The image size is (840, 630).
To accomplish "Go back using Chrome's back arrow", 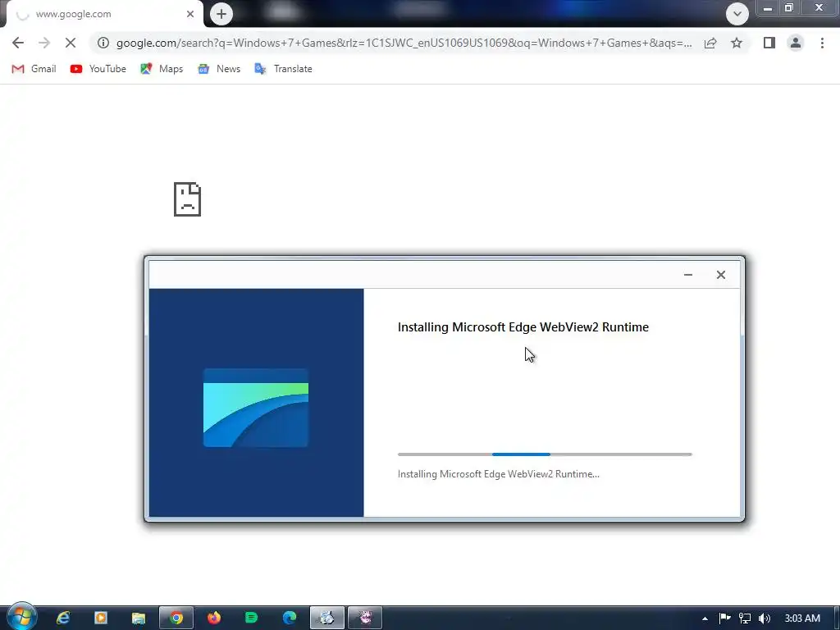I will tap(18, 43).
